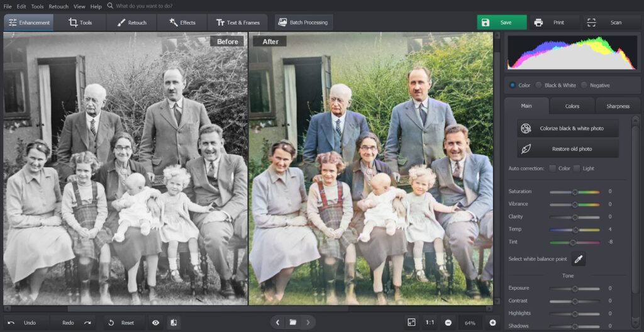Image resolution: width=644 pixels, height=332 pixels.
Task: Select the Negative mode radio button
Action: tap(584, 86)
